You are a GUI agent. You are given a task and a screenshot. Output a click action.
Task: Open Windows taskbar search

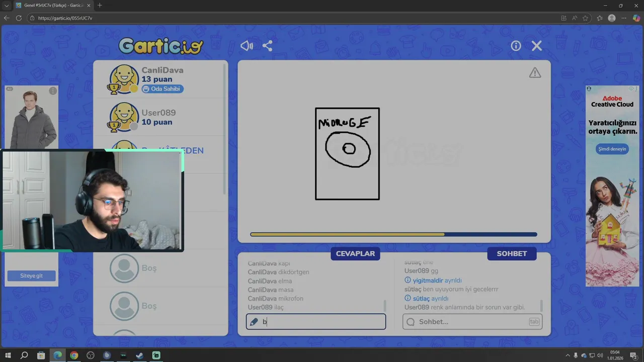coord(24,355)
